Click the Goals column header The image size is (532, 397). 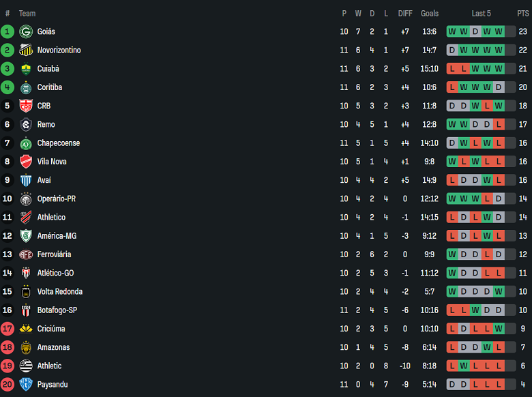(430, 13)
